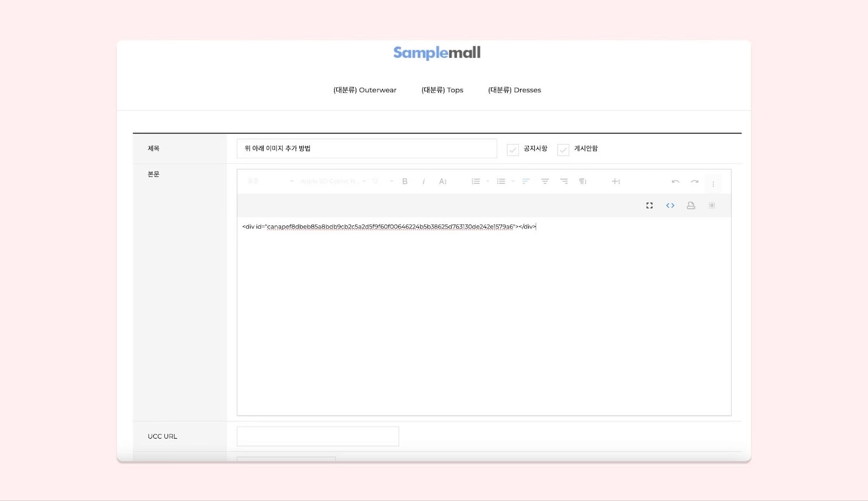Click the 제목 title input field
868x501 pixels.
(x=367, y=149)
